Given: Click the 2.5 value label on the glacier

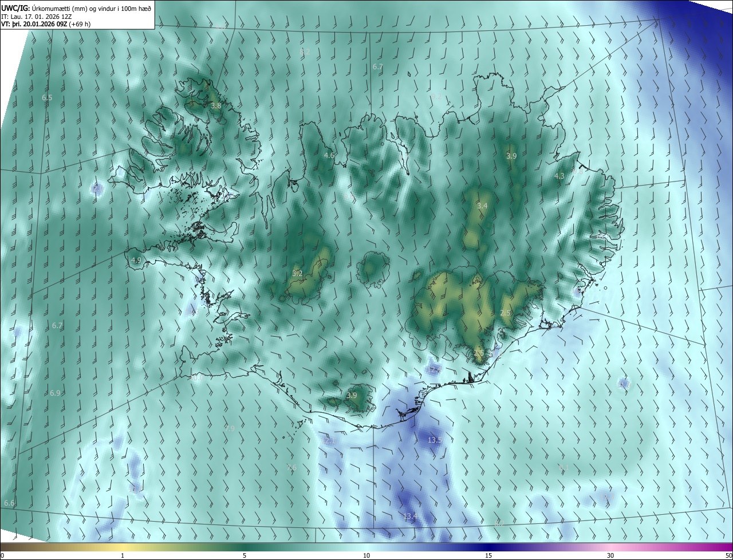Looking at the screenshot, I should [505, 313].
